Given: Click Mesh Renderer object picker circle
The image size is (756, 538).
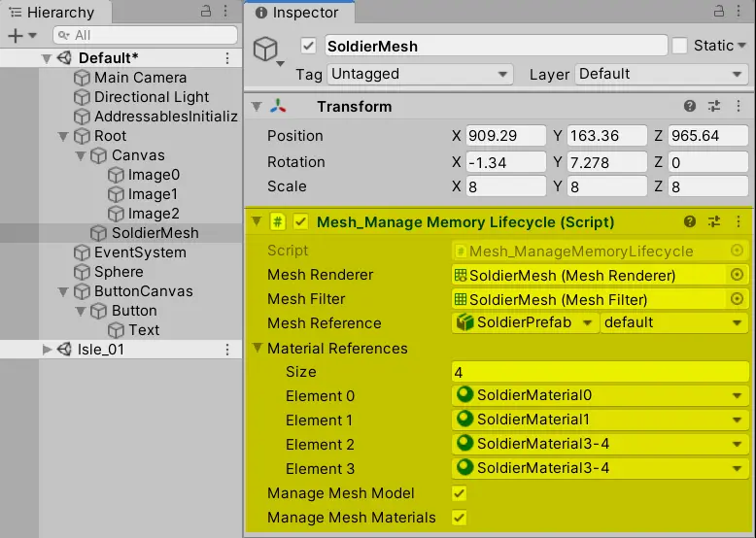Looking at the screenshot, I should pos(737,275).
